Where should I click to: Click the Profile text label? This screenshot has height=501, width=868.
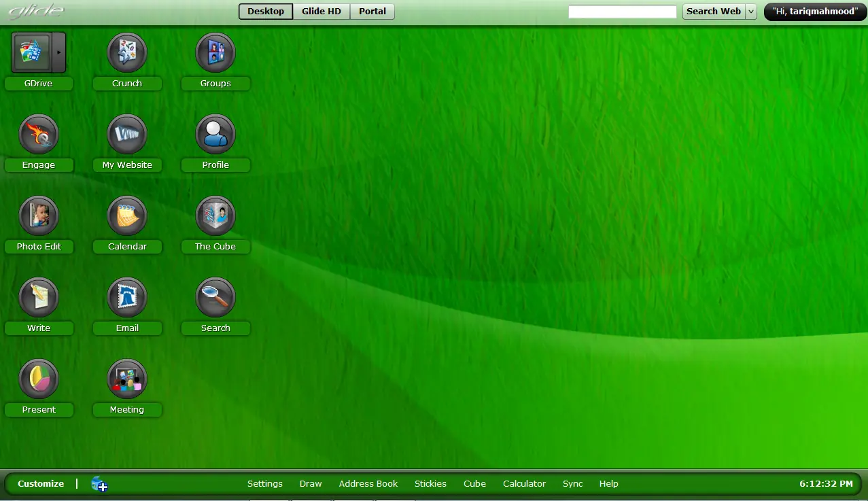pos(215,165)
